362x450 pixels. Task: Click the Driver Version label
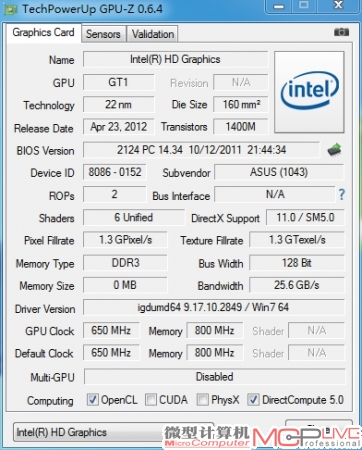click(45, 309)
